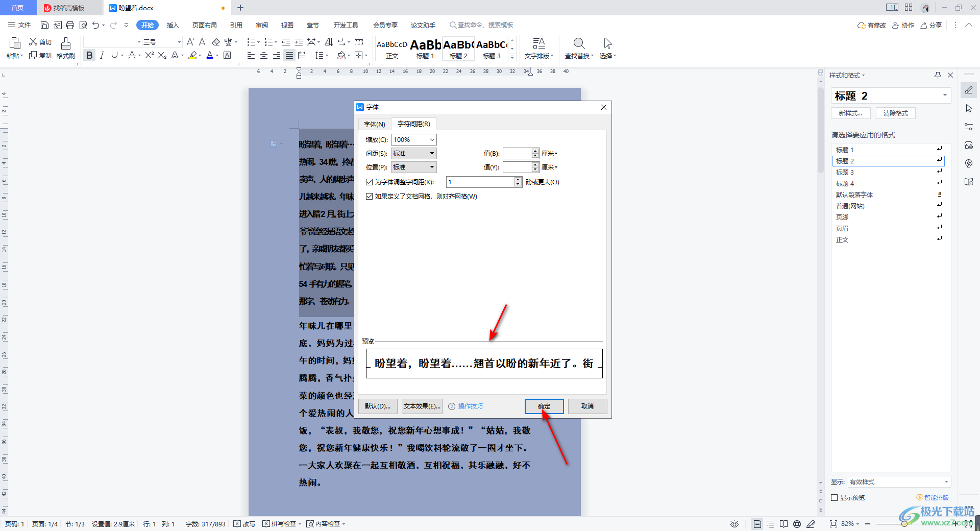This screenshot has height=531, width=980.
Task: Click the 取消 button
Action: (587, 406)
